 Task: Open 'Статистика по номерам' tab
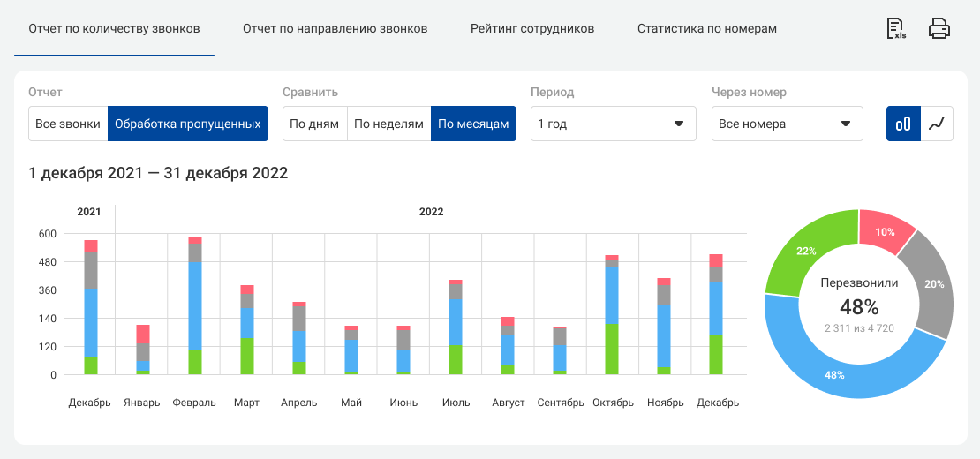tap(707, 28)
